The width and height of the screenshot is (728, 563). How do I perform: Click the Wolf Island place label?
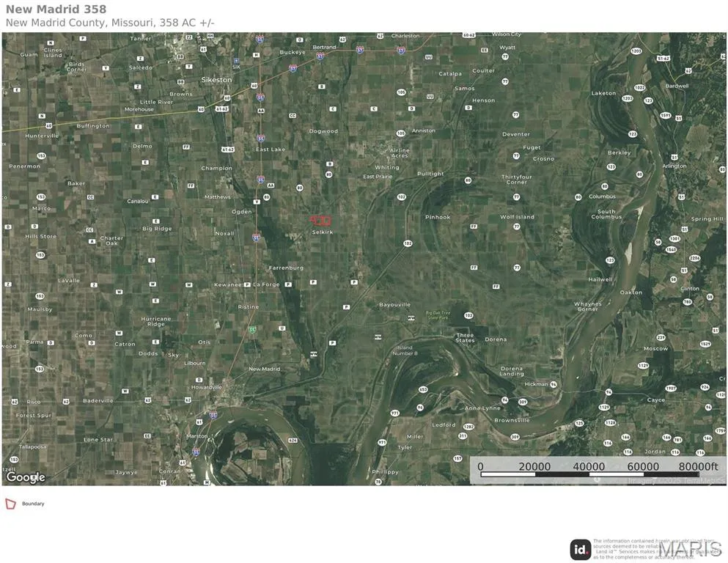coord(517,217)
